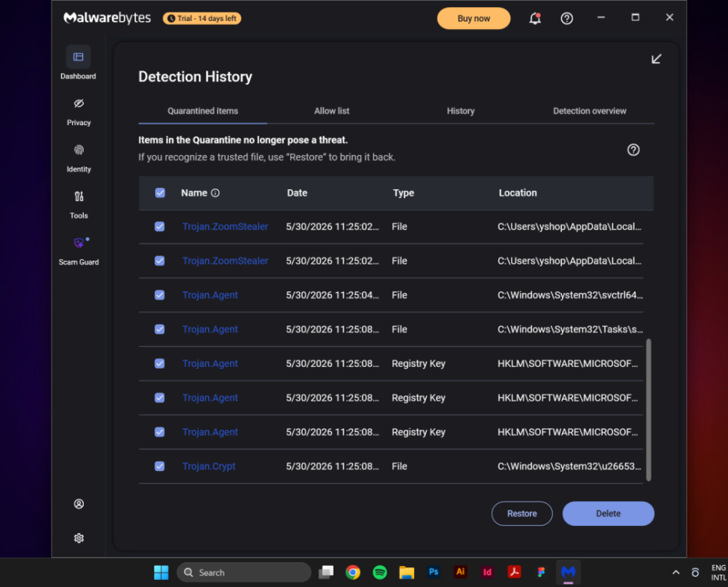Uncheck the Trojan.Agent Tasks file row
Viewport: 728px width, 587px height.
[160, 330]
